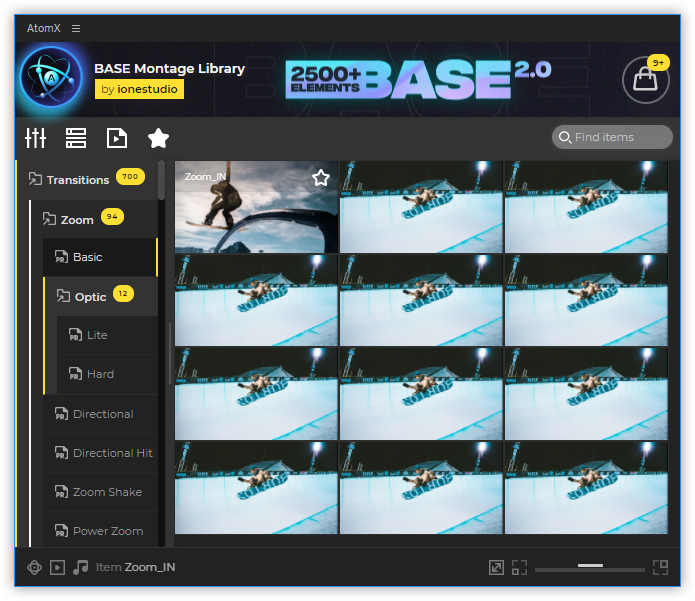The width and height of the screenshot is (695, 601).
Task: Open the sliders settings icon
Action: point(35,138)
